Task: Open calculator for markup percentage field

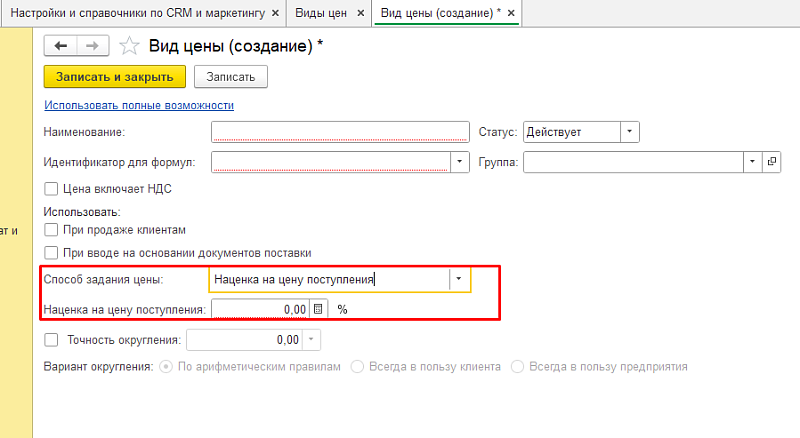Action: [319, 309]
